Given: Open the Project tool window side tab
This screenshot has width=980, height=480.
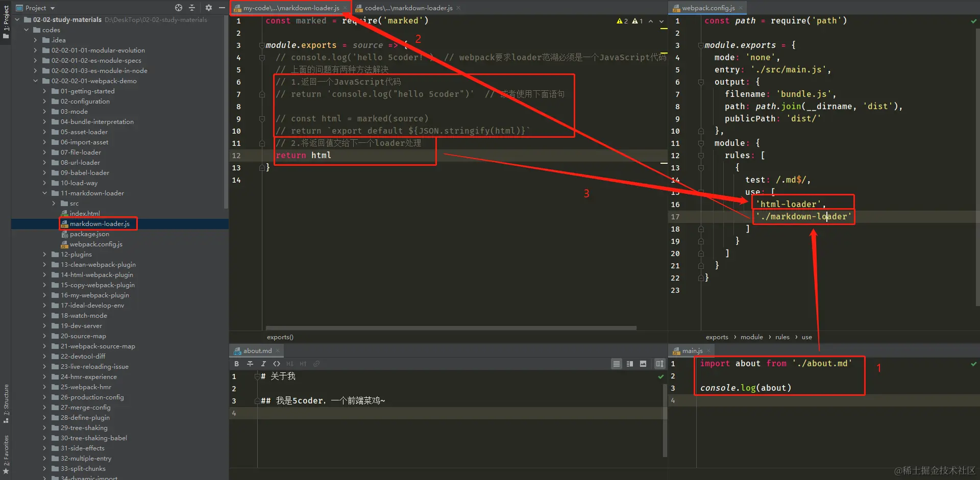Looking at the screenshot, I should (6, 22).
